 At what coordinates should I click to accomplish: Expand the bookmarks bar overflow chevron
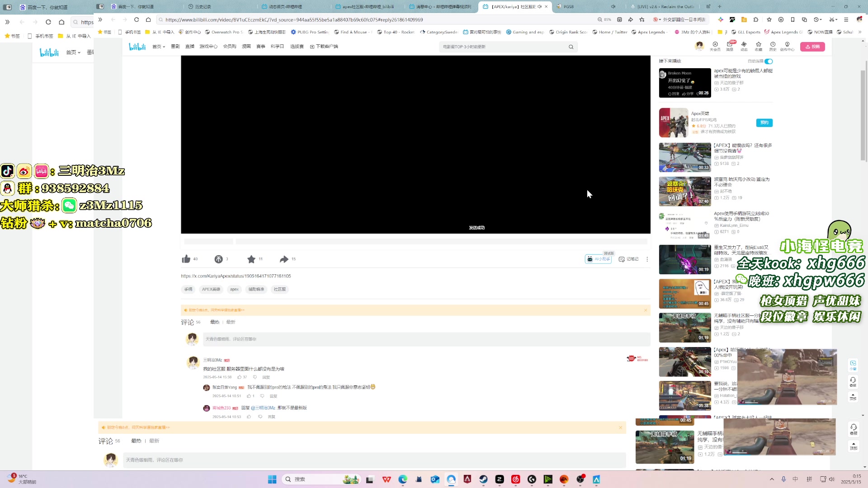pyautogui.click(x=860, y=32)
